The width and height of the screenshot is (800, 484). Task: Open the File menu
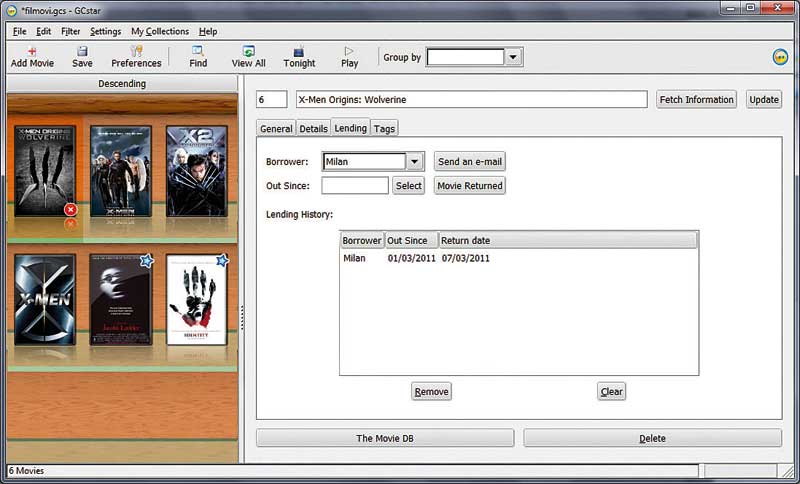pyautogui.click(x=19, y=32)
